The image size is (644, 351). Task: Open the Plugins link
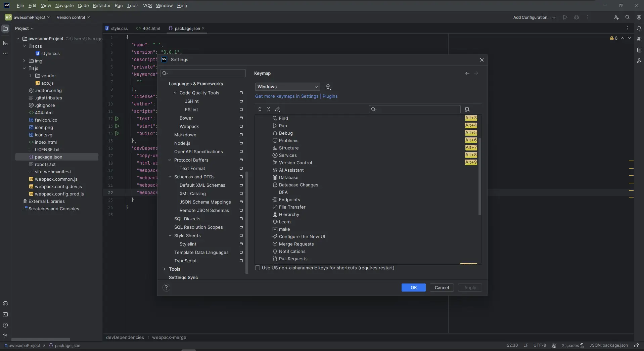330,96
